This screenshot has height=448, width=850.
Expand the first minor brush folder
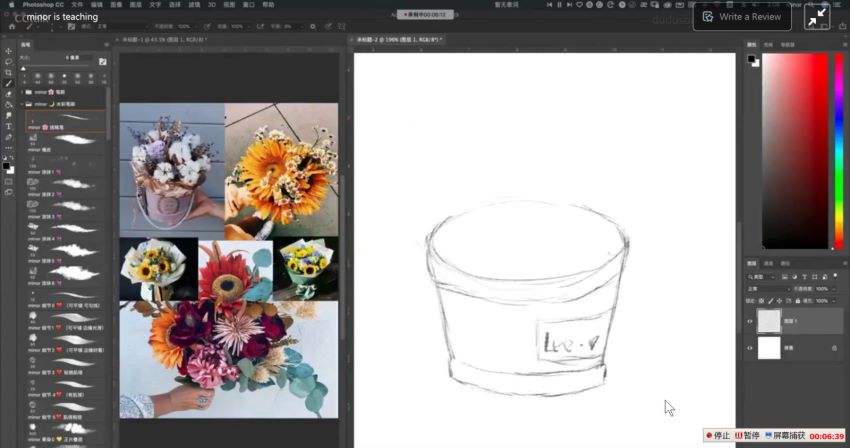(x=22, y=92)
